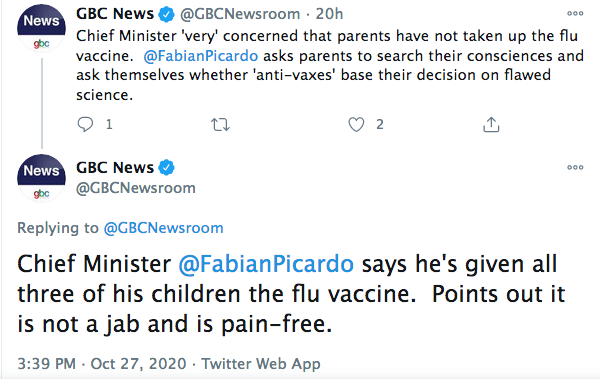
Task: Click GBC News avatar on first tweet
Action: pos(41,28)
